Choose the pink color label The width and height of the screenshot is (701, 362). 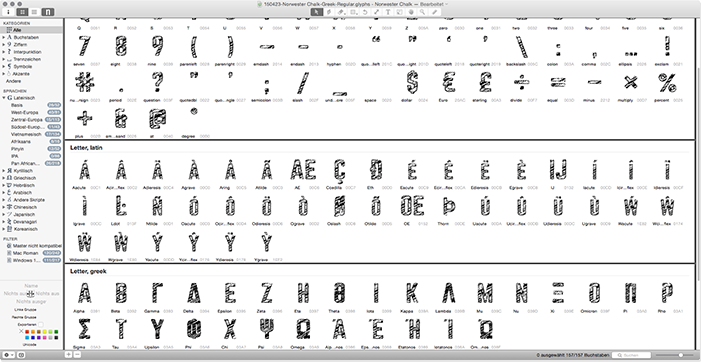pos(45,338)
